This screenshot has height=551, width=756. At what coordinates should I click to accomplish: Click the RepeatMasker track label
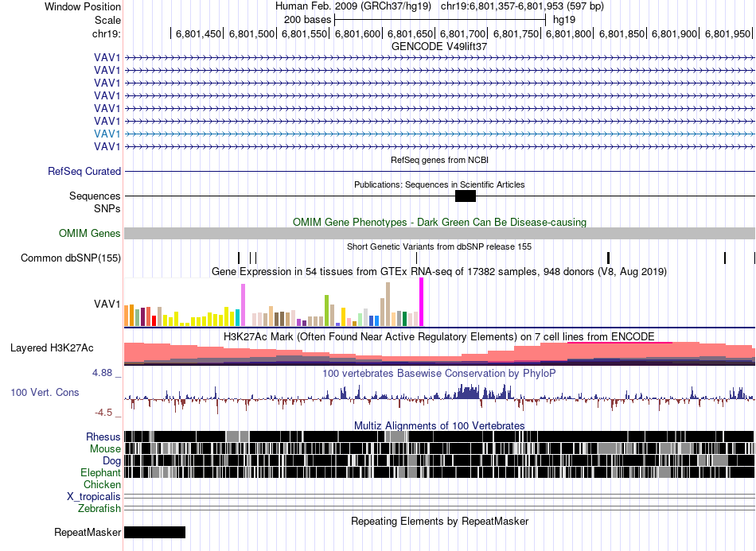[88, 532]
